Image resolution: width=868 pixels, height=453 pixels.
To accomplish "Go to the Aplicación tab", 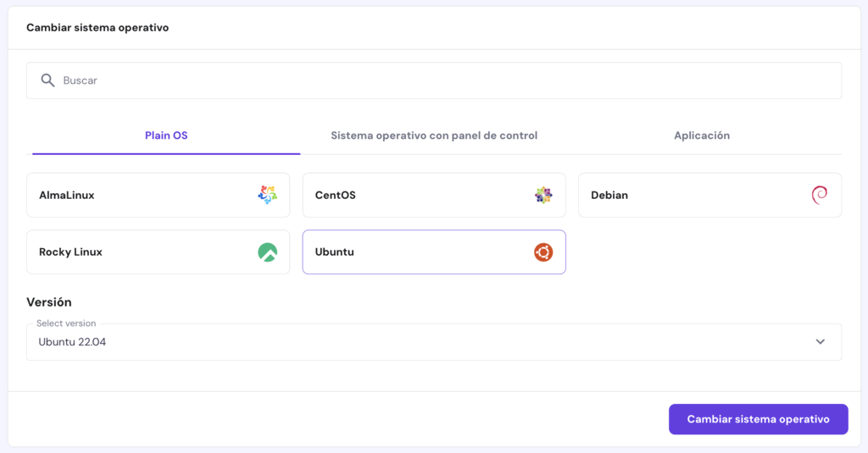I will point(702,135).
